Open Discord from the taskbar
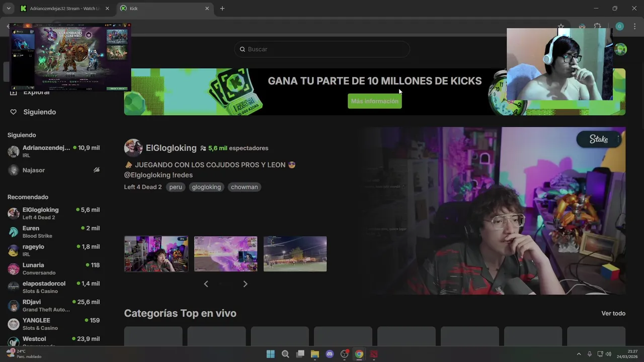This screenshot has width=644, height=362. click(330, 354)
